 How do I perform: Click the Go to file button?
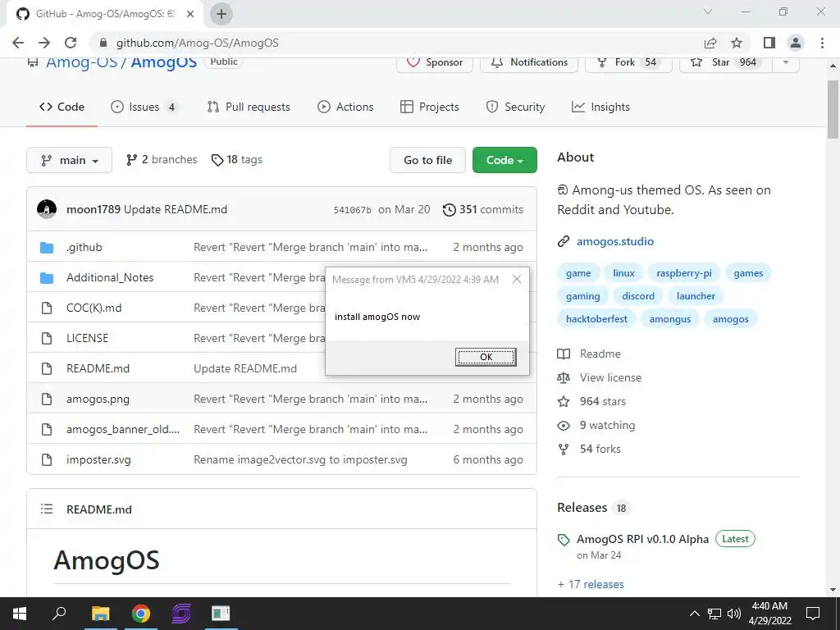pos(427,160)
